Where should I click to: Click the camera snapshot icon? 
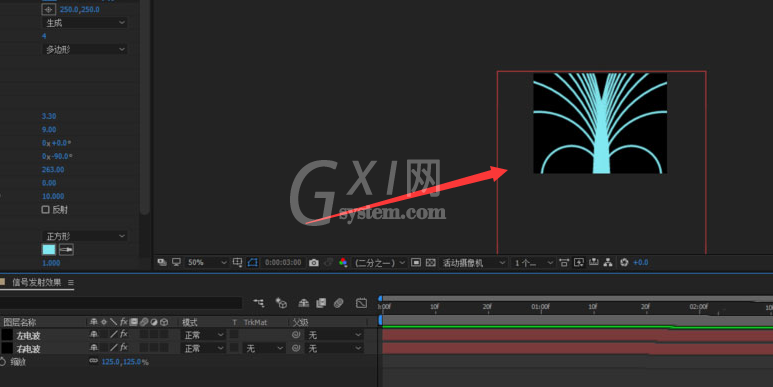point(314,263)
